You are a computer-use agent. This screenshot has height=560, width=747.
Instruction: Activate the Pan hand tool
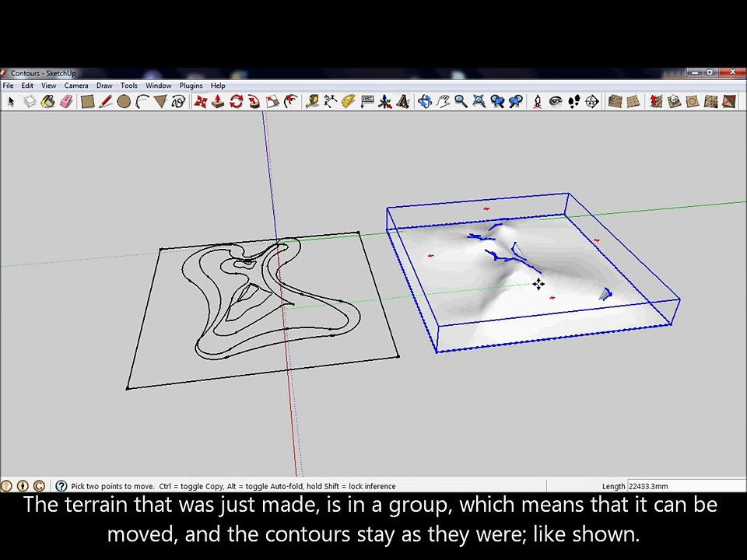[x=443, y=101]
